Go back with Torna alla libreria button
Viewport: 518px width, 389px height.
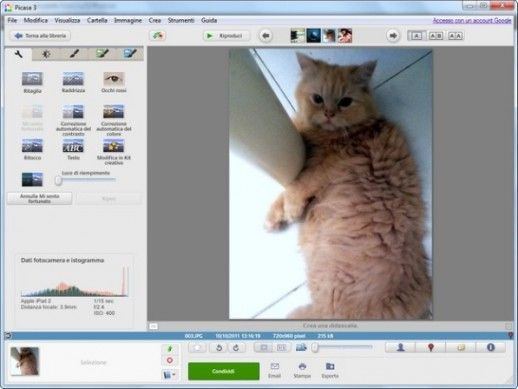[x=41, y=36]
